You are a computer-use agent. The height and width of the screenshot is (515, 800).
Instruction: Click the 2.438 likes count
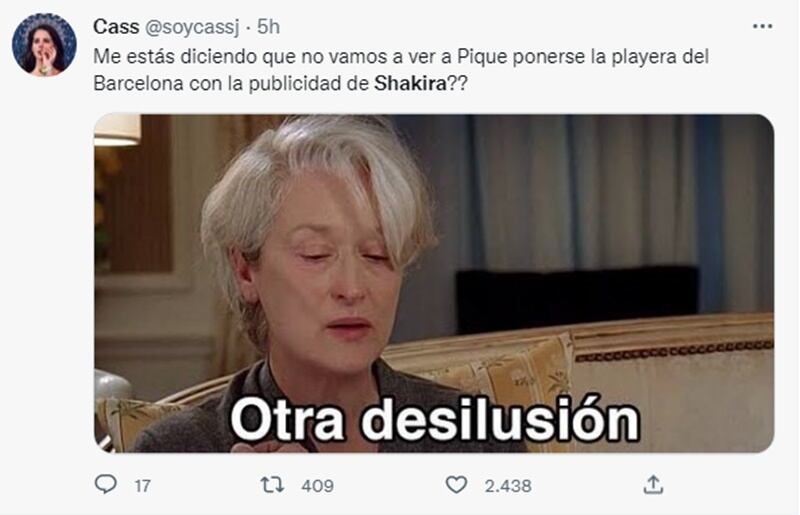(x=508, y=485)
